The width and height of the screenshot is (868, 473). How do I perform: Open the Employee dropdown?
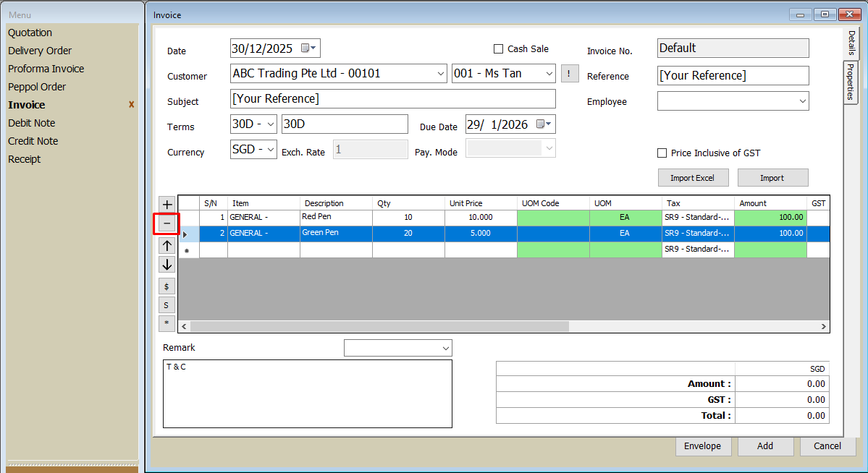click(802, 102)
